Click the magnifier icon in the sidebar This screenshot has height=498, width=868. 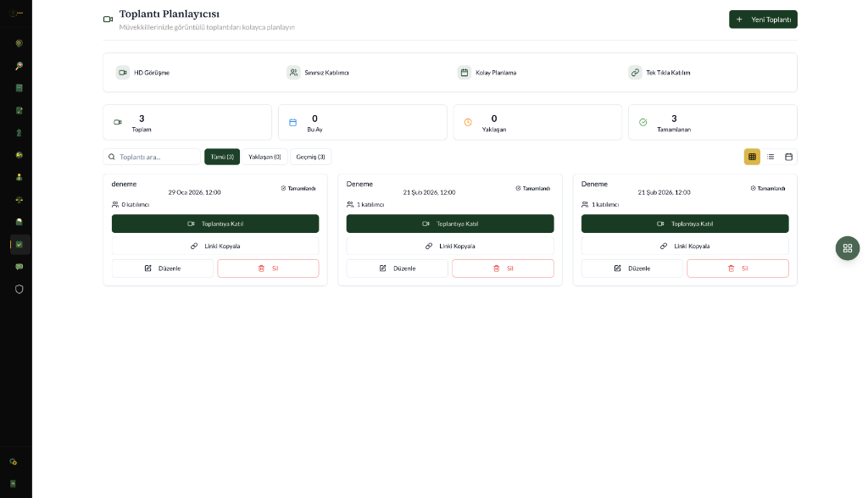(x=19, y=65)
